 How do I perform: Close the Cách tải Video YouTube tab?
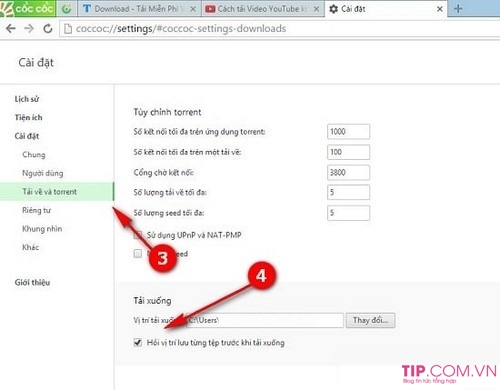click(317, 9)
